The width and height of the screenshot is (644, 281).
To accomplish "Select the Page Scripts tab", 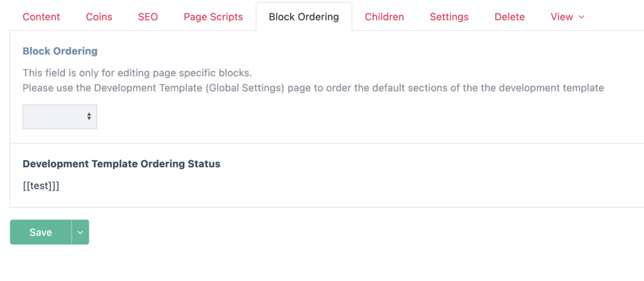I will click(213, 17).
